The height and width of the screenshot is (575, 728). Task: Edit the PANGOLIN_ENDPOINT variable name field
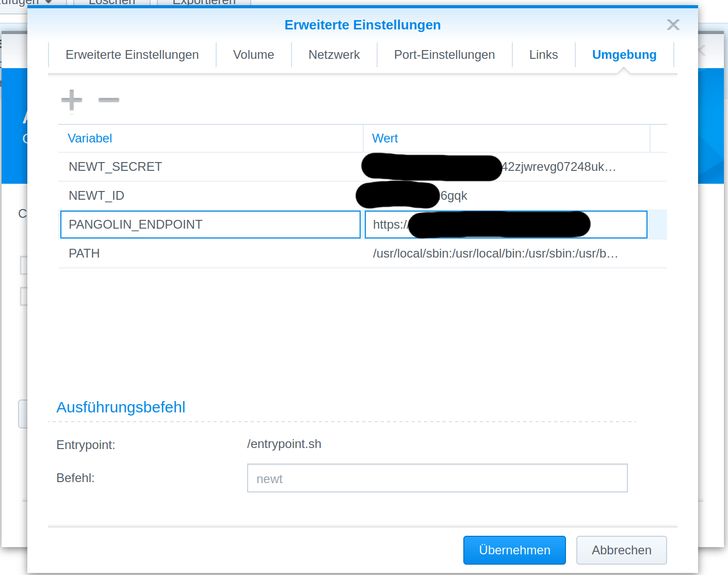coord(211,225)
